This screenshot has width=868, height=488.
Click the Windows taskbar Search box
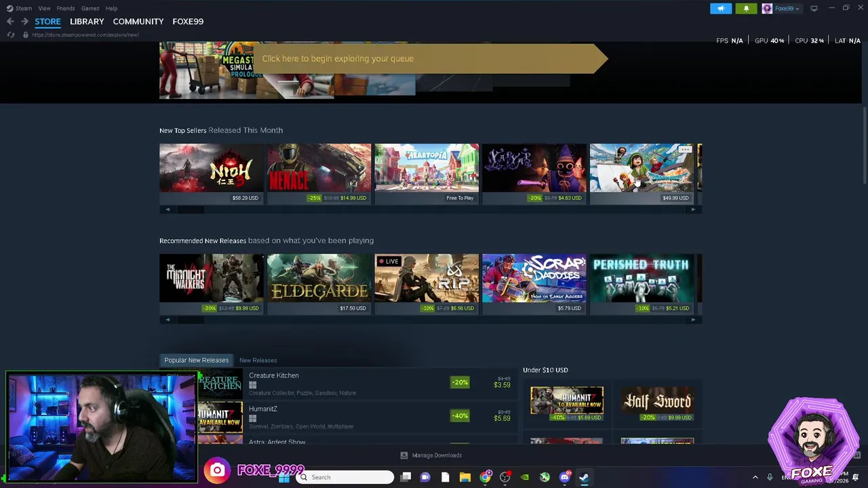[x=345, y=477]
